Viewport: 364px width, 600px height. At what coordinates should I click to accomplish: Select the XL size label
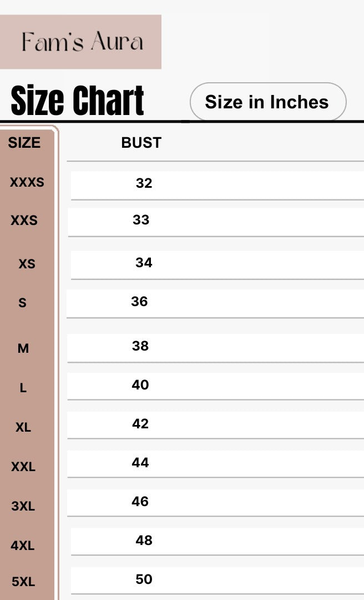23,428
